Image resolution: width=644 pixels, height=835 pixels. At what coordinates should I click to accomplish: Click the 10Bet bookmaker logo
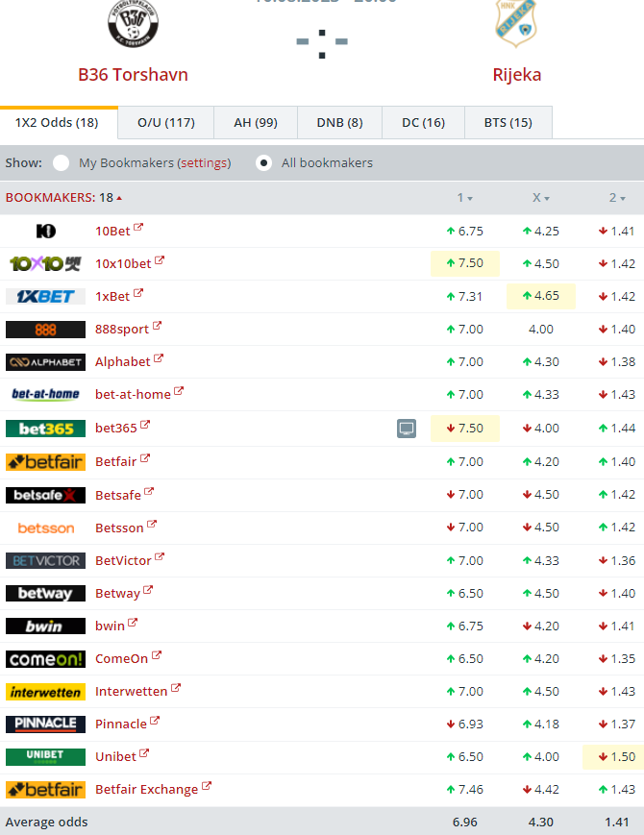coord(46,232)
